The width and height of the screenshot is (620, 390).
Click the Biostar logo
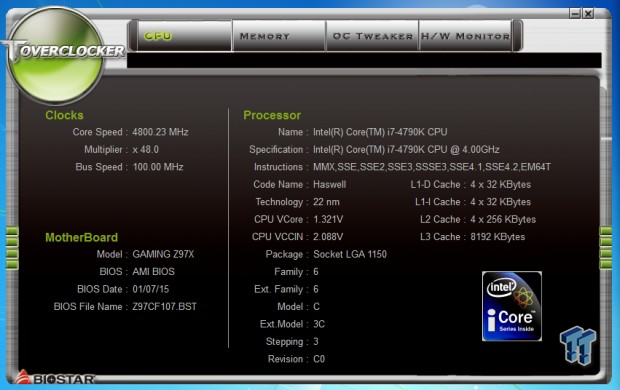tap(55, 378)
